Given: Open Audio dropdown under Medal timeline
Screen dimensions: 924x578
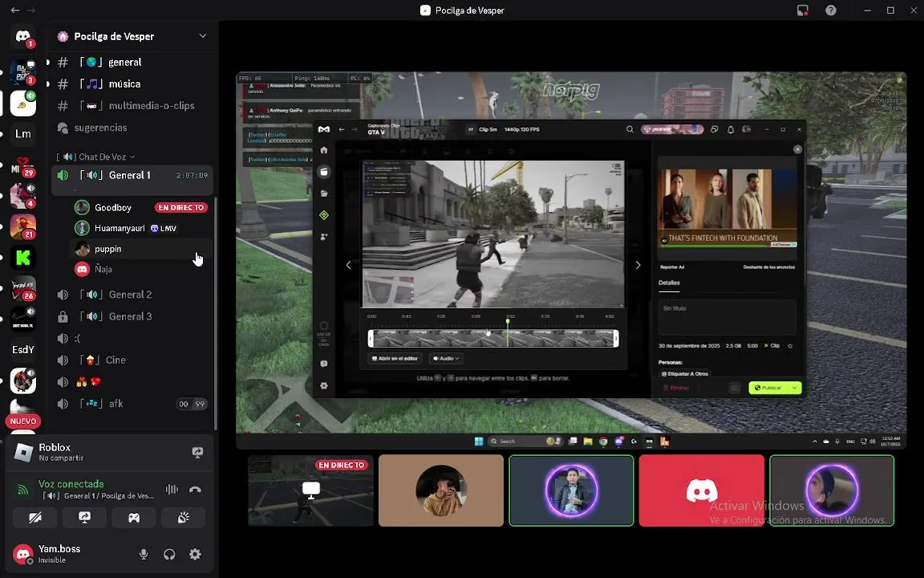Looking at the screenshot, I should click(x=445, y=358).
